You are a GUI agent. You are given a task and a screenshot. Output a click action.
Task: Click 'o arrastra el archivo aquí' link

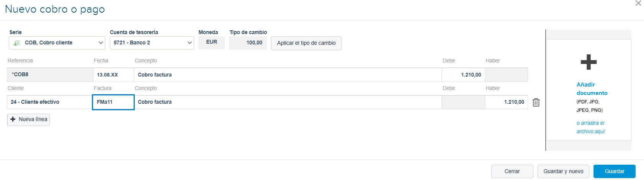coord(590,127)
